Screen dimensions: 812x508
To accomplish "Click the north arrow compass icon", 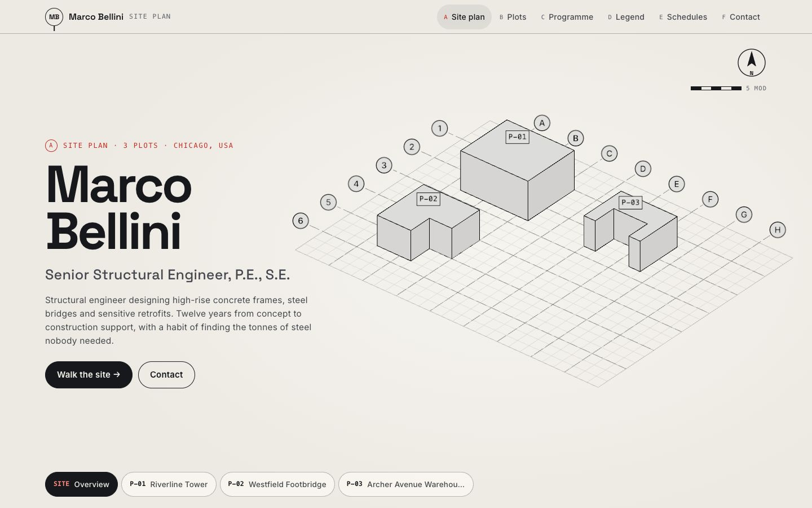I will click(x=752, y=63).
